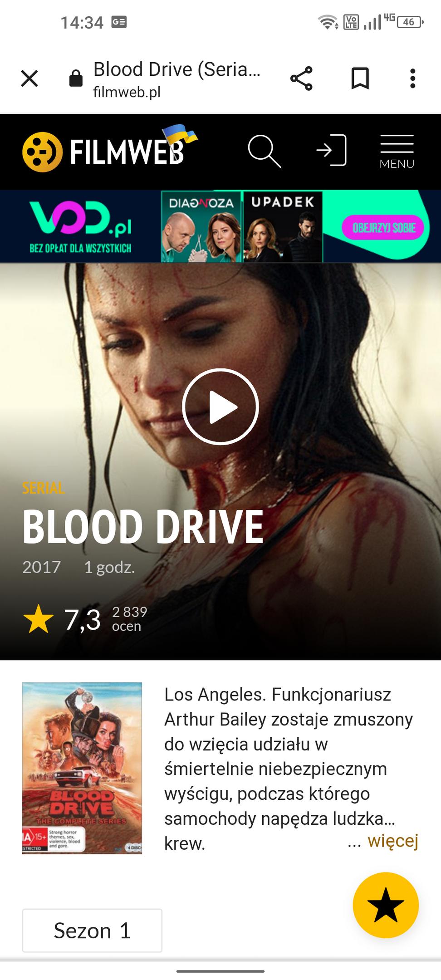View the 2 839 ocen count
Screen dimensions: 441x980
tap(130, 619)
